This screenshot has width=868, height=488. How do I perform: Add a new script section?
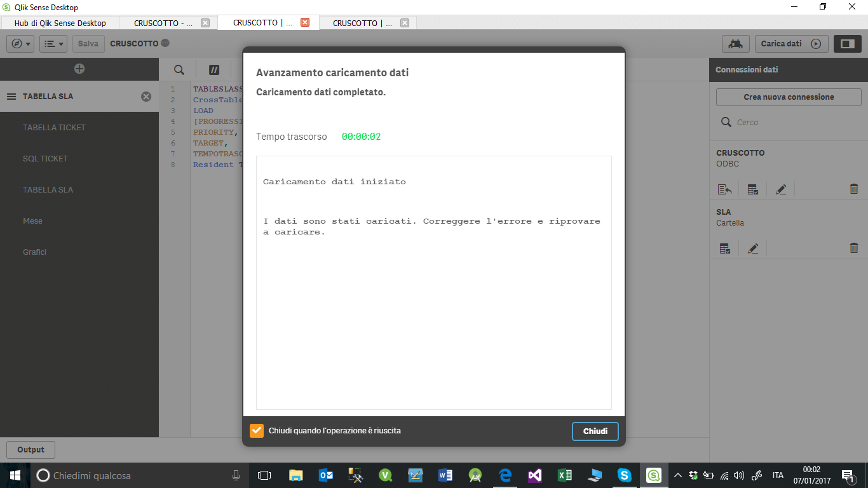[79, 69]
